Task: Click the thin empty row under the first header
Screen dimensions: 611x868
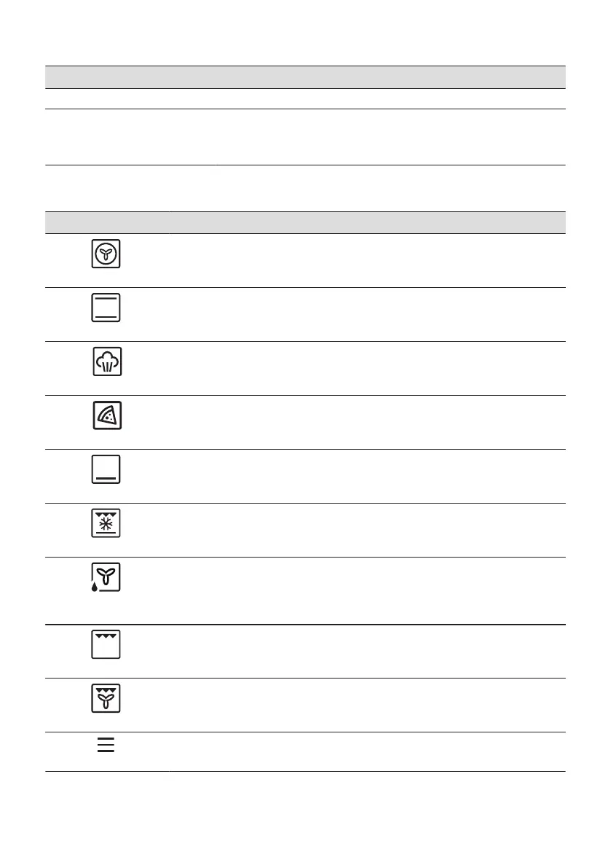Action: (305, 99)
